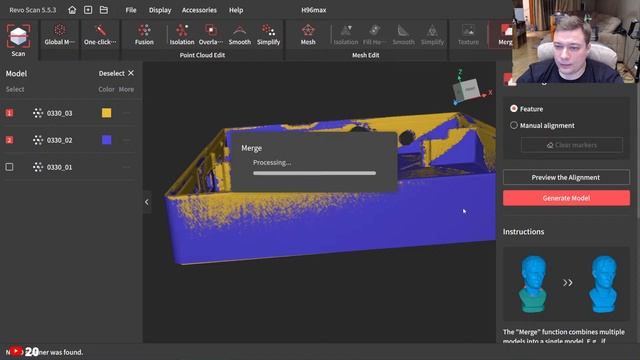Select the Mesh Edit Simplify tool
640x360 pixels.
(x=432, y=35)
